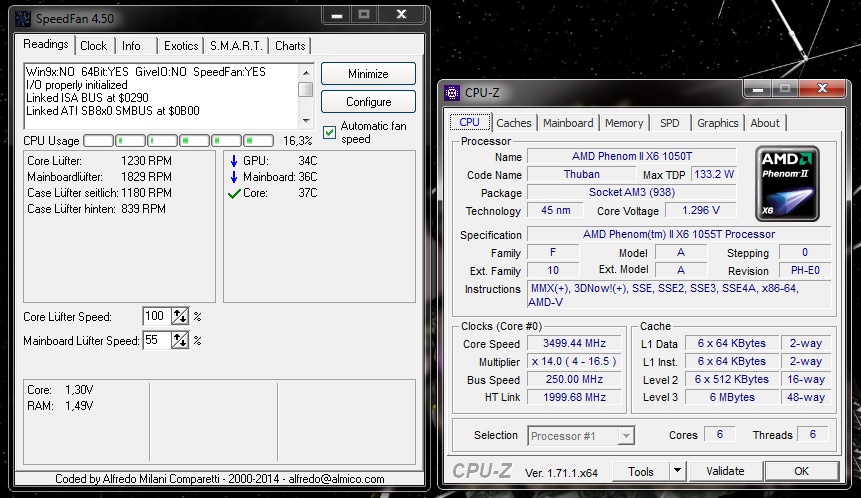Click the Core Lüfter 1230 RPM reading
Viewport: 861px width, 498px height.
point(99,161)
